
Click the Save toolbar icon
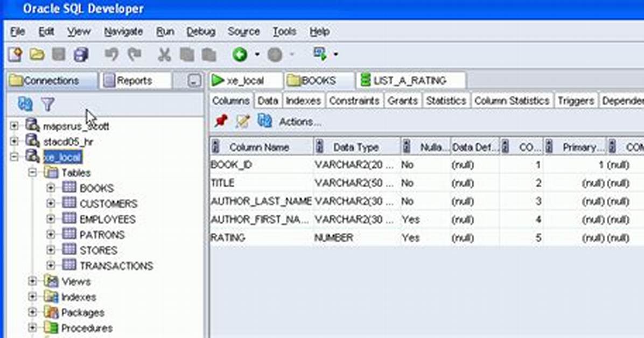click(59, 54)
